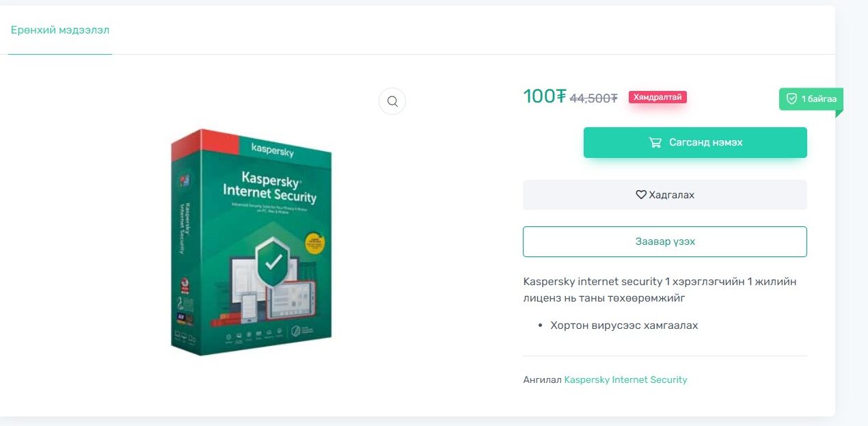This screenshot has width=868, height=426.
Task: Open instructions with Заавар үзэх button
Action: (x=665, y=241)
